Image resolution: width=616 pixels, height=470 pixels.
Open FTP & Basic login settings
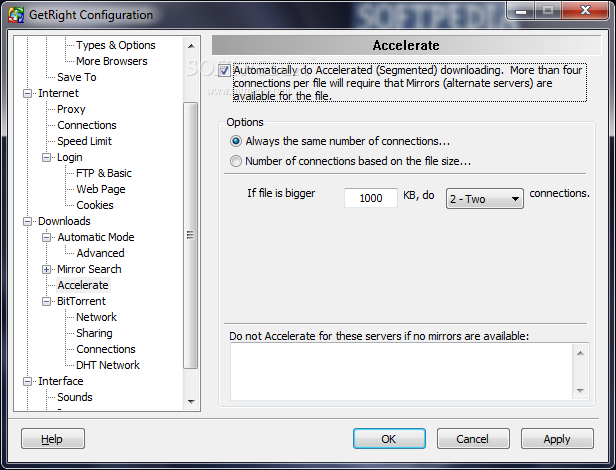pyautogui.click(x=104, y=173)
